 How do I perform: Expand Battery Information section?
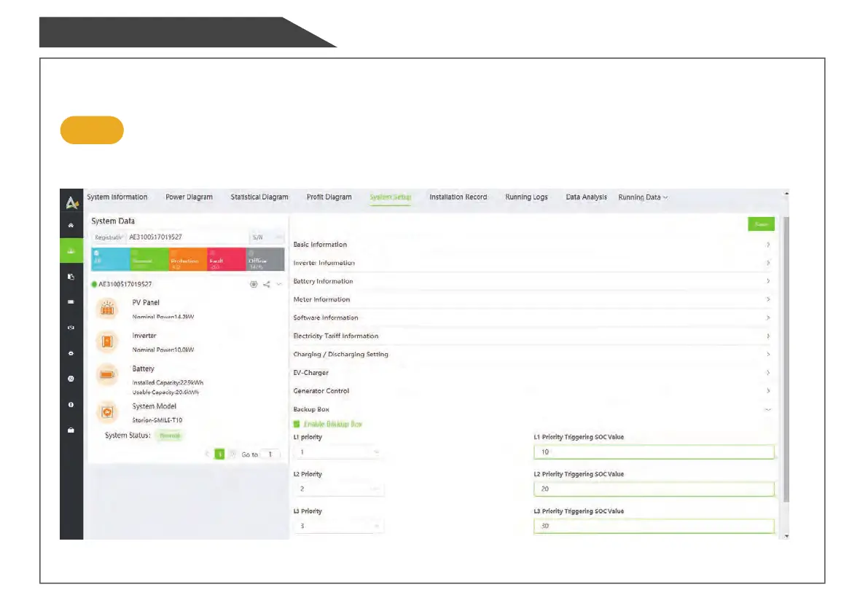point(532,281)
